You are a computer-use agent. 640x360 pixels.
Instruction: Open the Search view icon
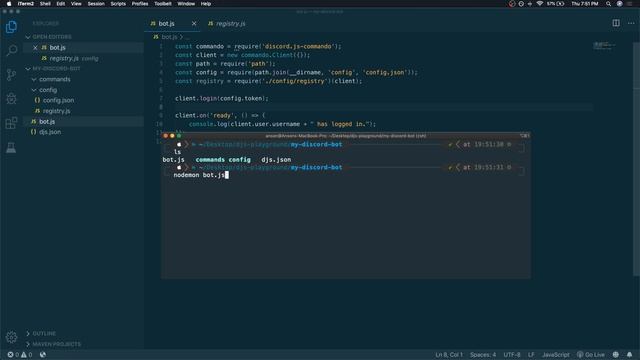[11, 51]
